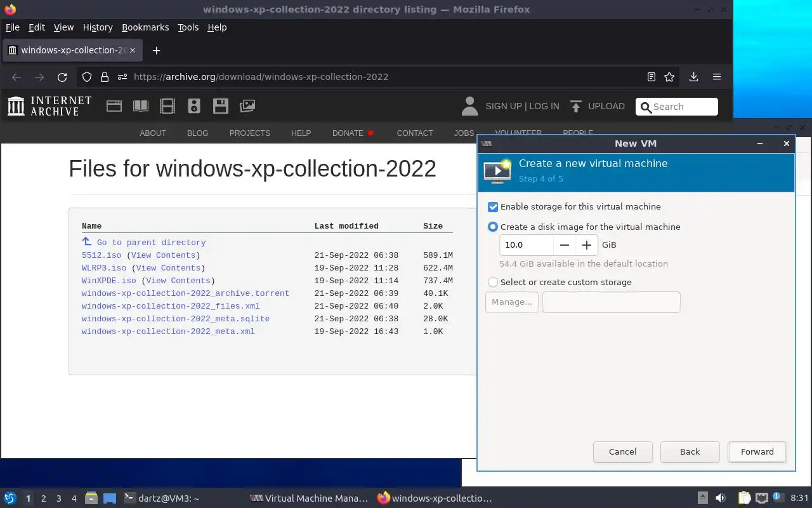
Task: Toggle Enable storage for this virtual machine
Action: 493,207
